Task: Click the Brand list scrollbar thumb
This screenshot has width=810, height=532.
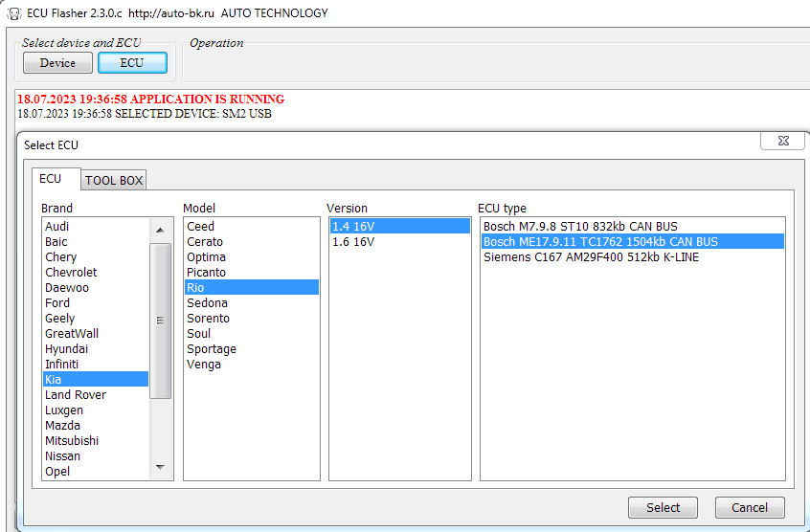Action: click(x=161, y=321)
